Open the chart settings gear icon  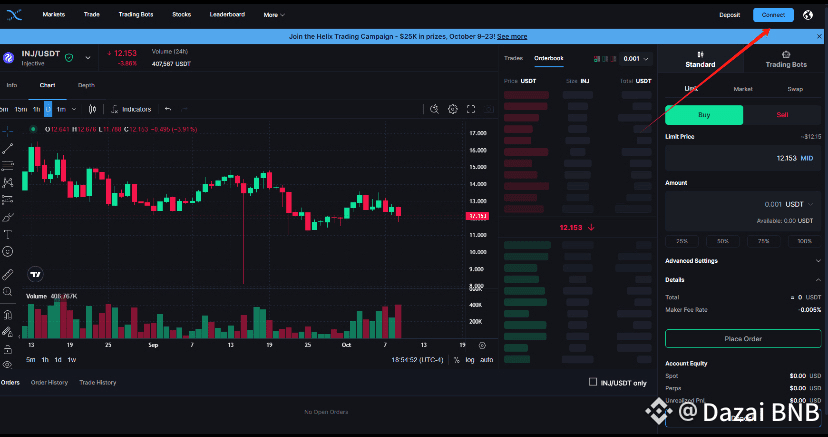[453, 109]
